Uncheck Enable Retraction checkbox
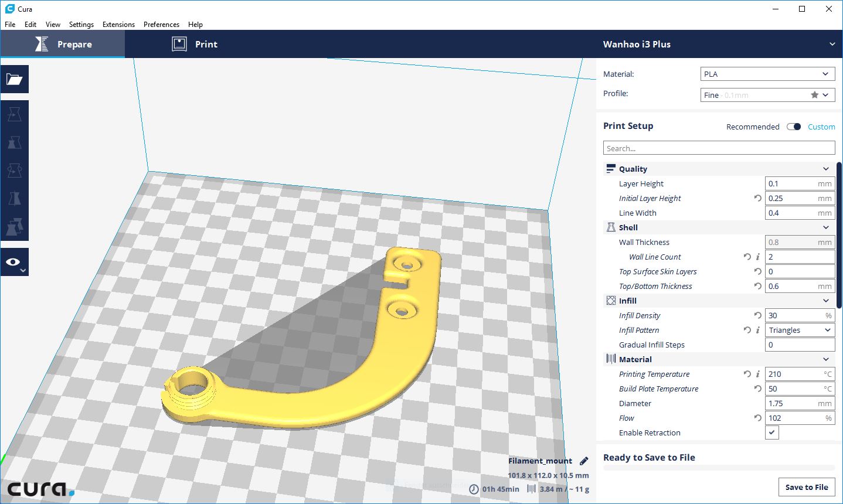This screenshot has height=504, width=843. 772,433
